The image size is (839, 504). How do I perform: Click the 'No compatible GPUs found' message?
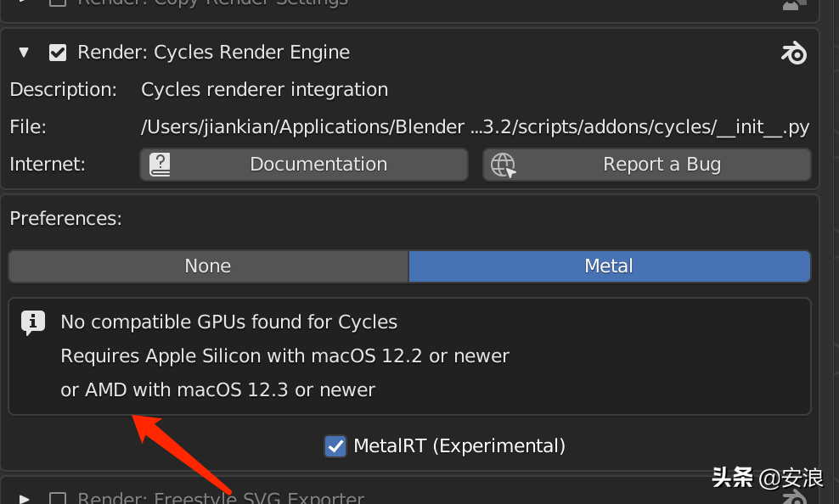pos(229,322)
